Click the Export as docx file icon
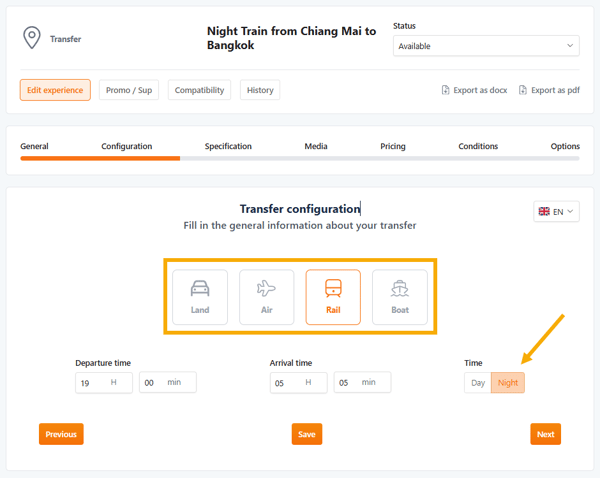600x478 pixels. [446, 90]
